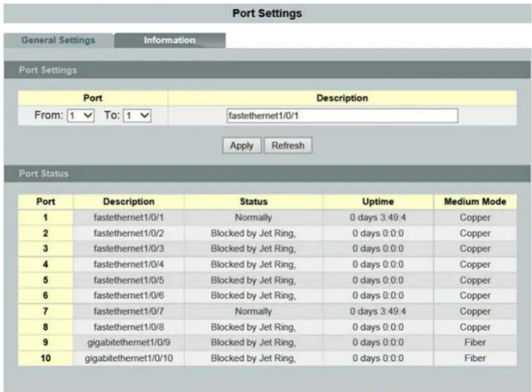
Task: Click the uptime value for port 3
Action: coord(378,249)
